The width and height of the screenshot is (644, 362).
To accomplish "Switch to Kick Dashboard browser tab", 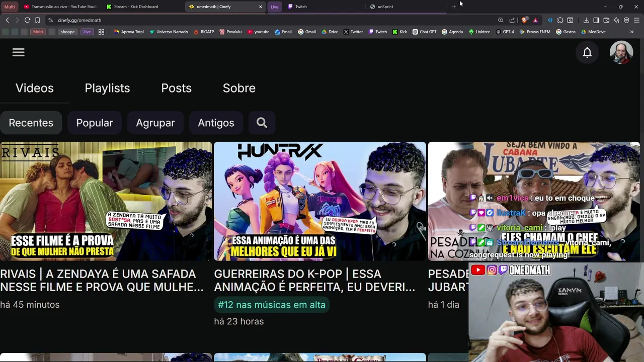I will [143, 7].
